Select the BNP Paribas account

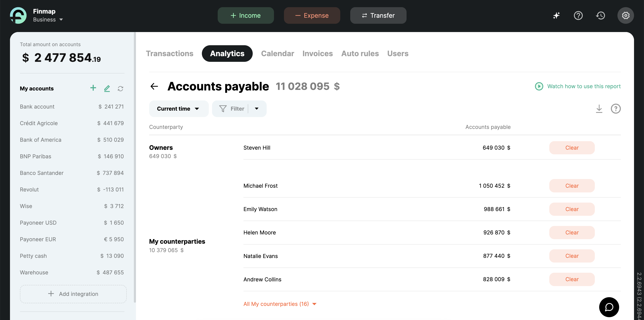click(x=72, y=156)
